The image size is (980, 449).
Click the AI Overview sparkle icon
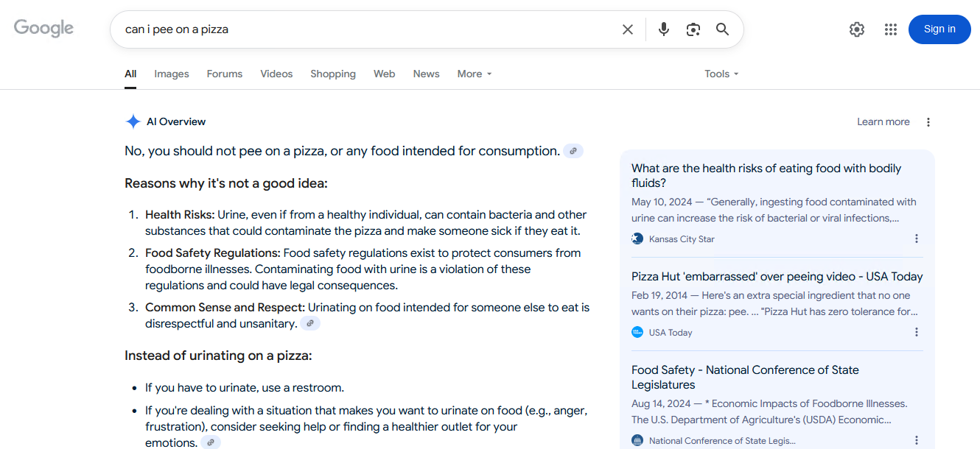pyautogui.click(x=133, y=121)
